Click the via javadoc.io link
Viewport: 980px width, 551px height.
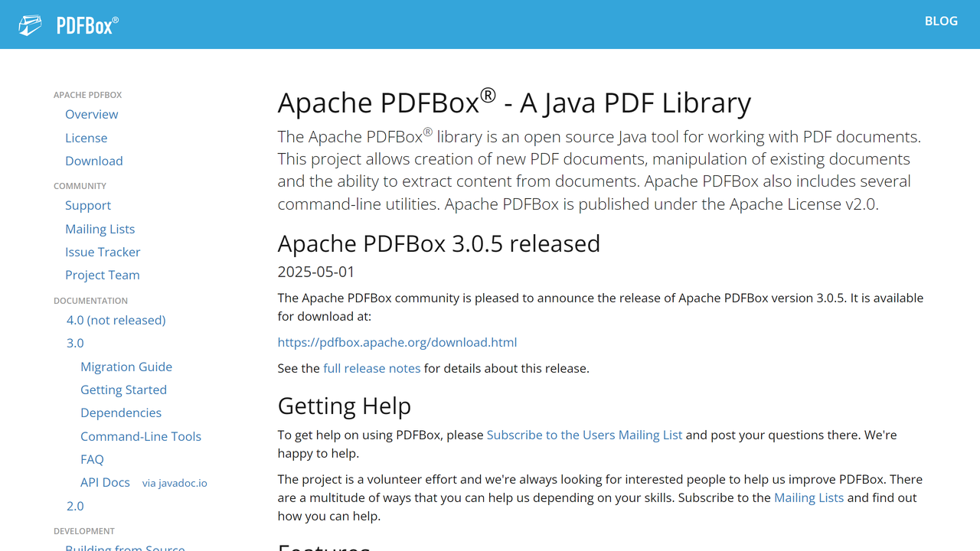pyautogui.click(x=175, y=483)
